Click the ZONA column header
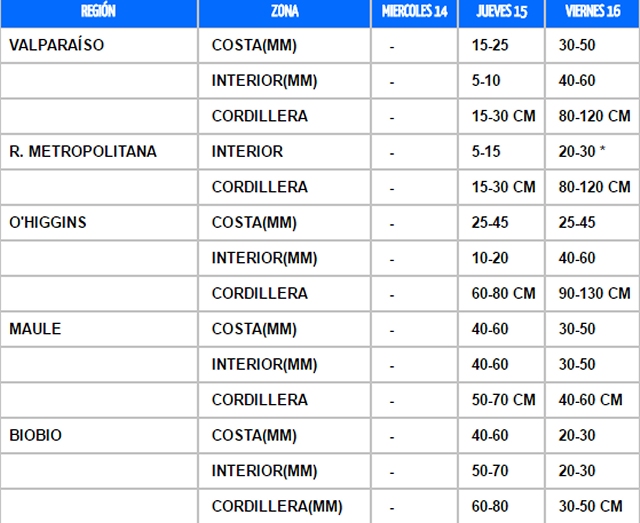This screenshot has height=523, width=640. pyautogui.click(x=284, y=12)
